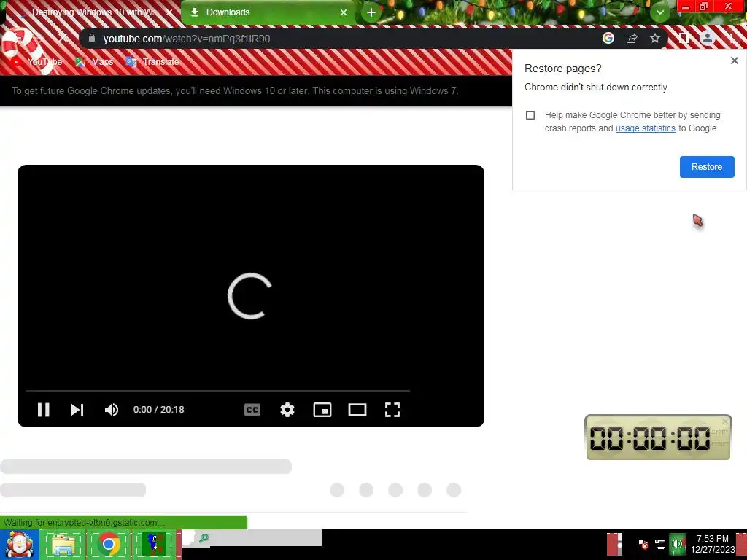This screenshot has height=560, width=747.
Task: Share this page icon
Action: (632, 38)
